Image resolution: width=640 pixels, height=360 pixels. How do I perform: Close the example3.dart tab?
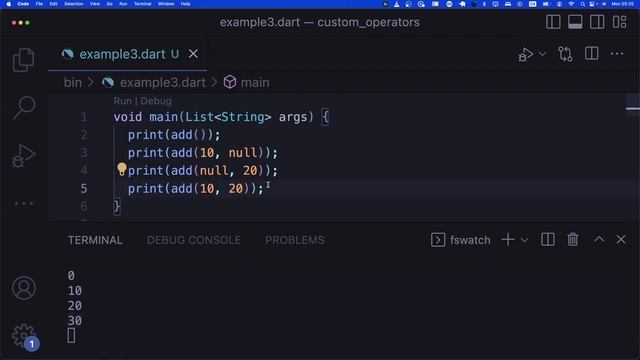coord(193,54)
